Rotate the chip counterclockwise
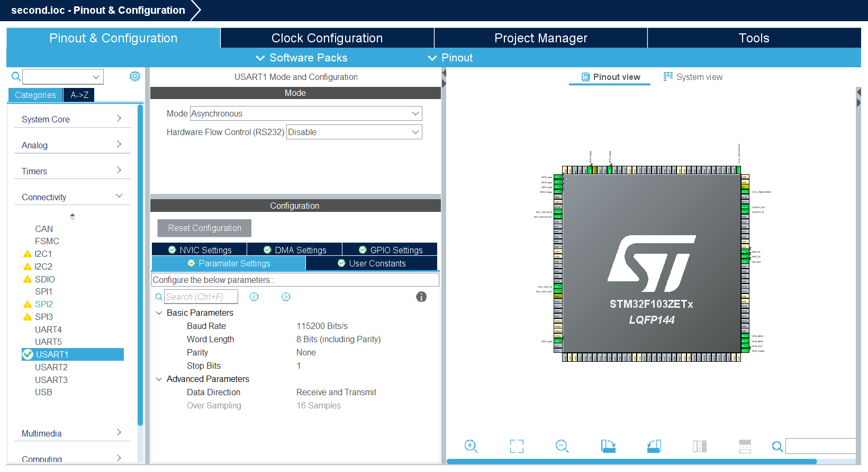Screen dimensions: 868x472 coord(654,446)
